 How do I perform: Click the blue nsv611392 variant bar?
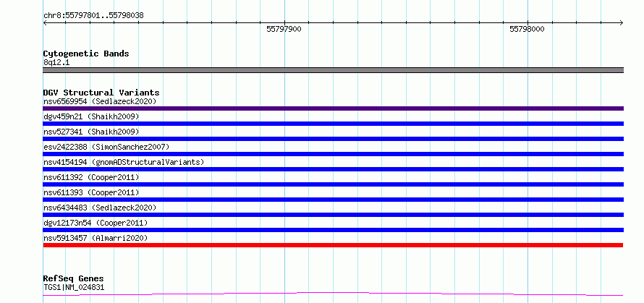333,184
